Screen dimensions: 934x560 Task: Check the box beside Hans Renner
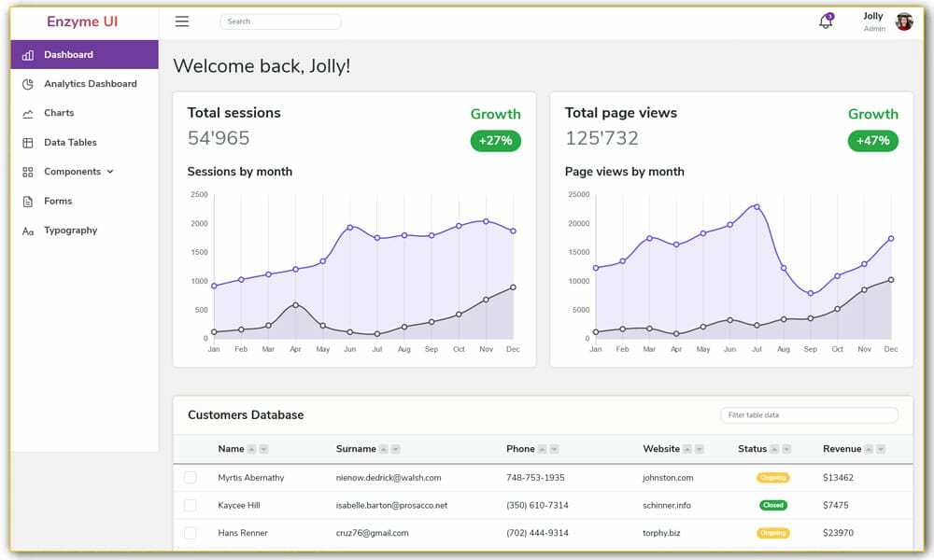(x=190, y=533)
